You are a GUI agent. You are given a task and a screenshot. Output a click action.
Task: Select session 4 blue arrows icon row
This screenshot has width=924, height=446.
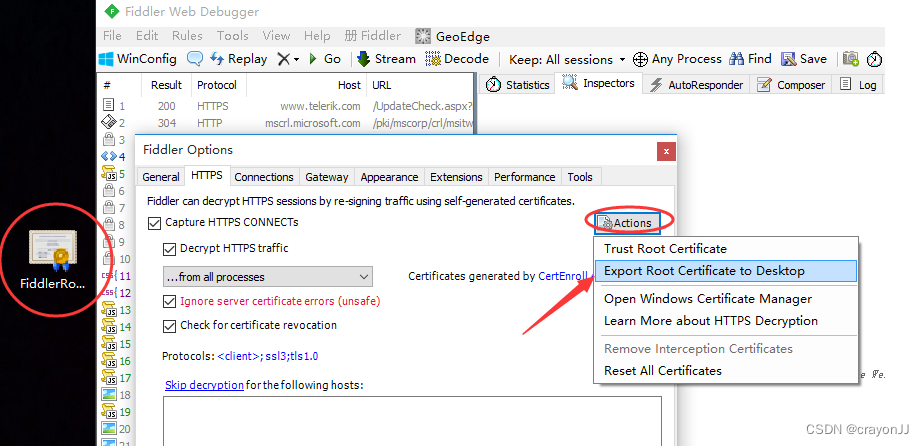pos(116,157)
